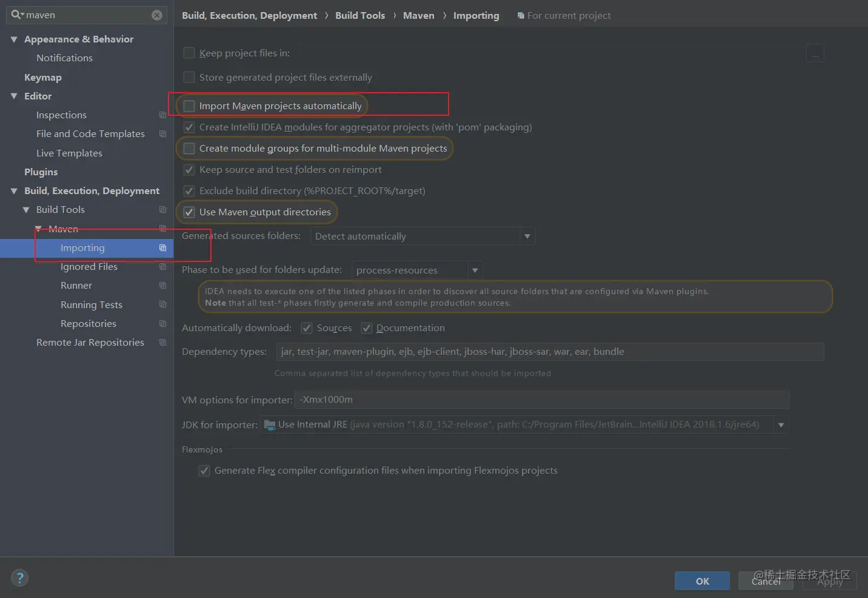This screenshot has height=598, width=868.
Task: Enable Import Maven projects automatically
Action: 189,106
